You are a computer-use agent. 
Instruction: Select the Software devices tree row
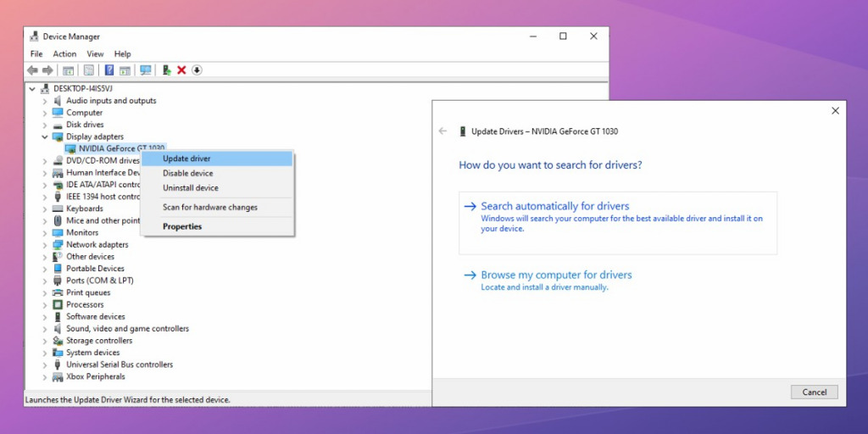click(x=96, y=317)
